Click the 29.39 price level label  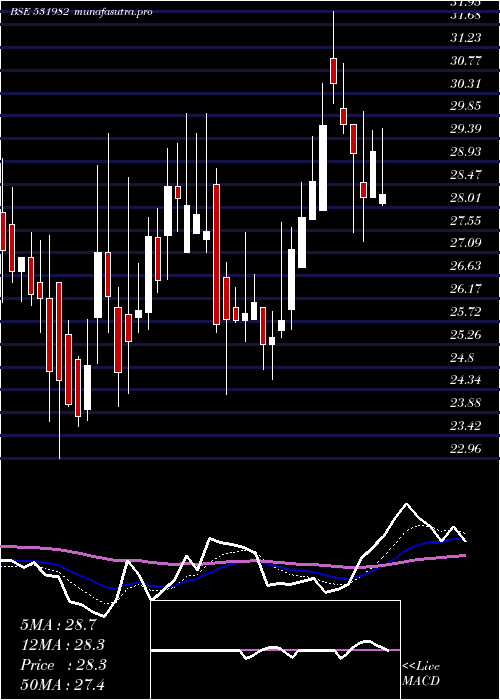pos(466,129)
